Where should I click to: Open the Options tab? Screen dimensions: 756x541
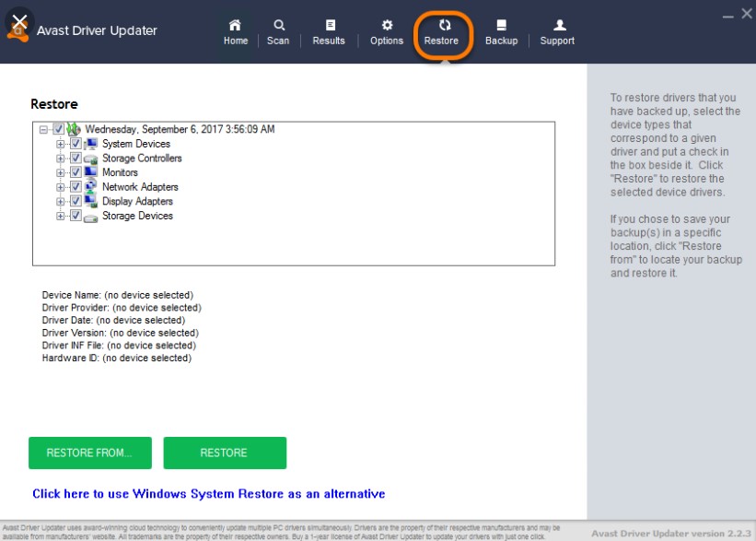(x=387, y=32)
